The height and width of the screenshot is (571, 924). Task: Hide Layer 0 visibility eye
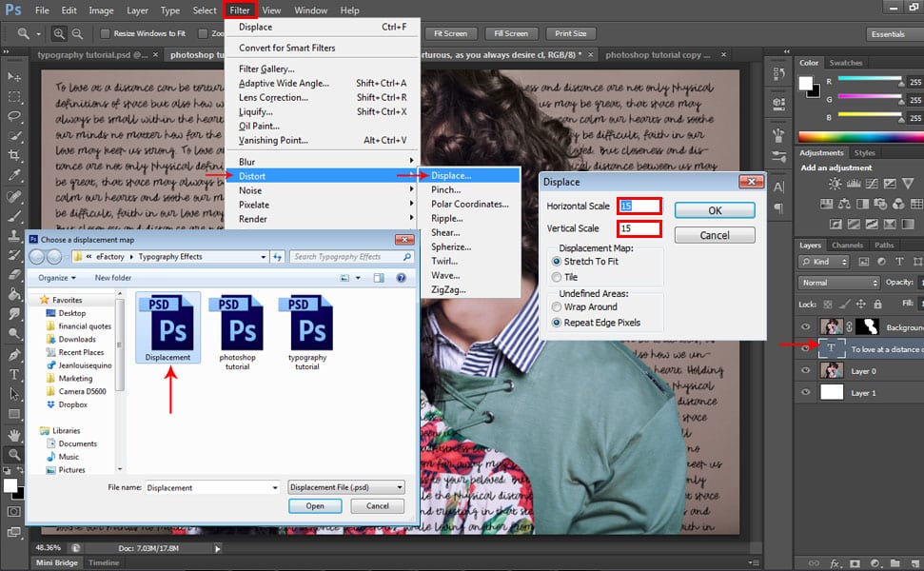(806, 370)
